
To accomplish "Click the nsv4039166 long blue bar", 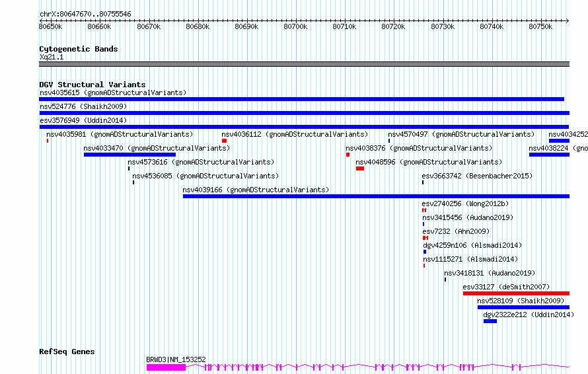I will click(x=376, y=196).
